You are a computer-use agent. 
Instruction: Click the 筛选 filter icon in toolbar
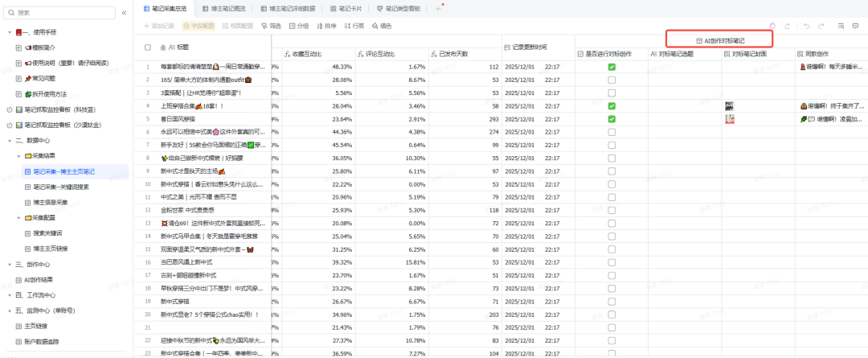pyautogui.click(x=270, y=26)
